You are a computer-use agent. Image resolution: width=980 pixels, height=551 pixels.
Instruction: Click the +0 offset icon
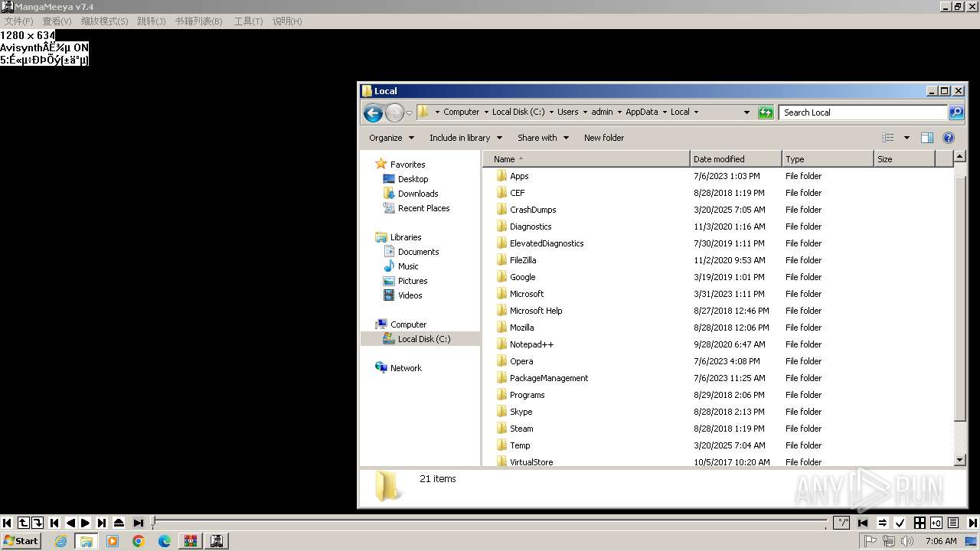coord(936,523)
